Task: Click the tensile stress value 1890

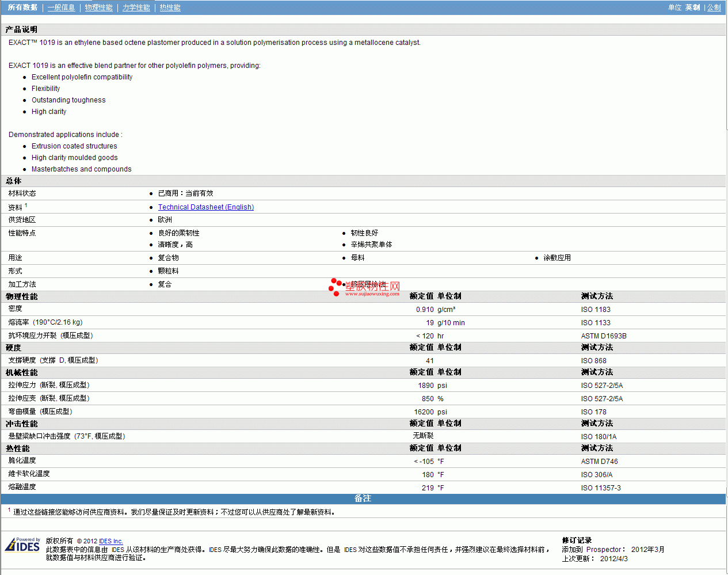Action: 426,386
